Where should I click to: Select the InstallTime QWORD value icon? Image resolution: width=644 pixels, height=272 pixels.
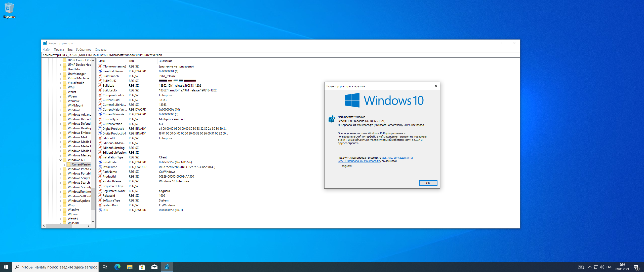click(100, 167)
